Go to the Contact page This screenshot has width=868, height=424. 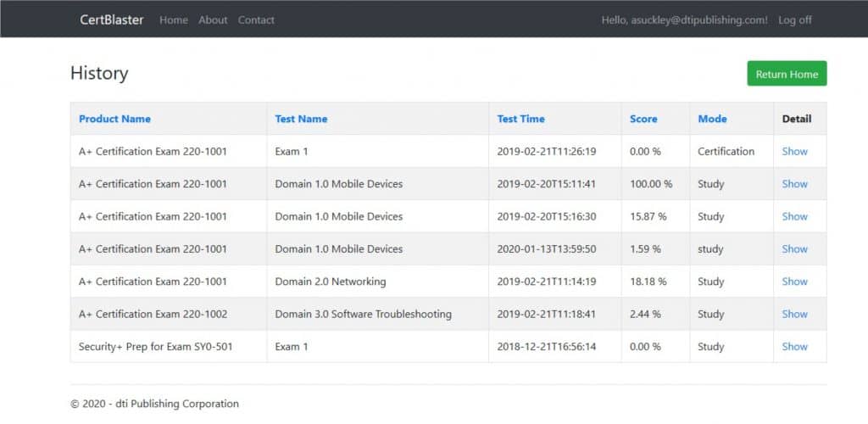pos(256,20)
